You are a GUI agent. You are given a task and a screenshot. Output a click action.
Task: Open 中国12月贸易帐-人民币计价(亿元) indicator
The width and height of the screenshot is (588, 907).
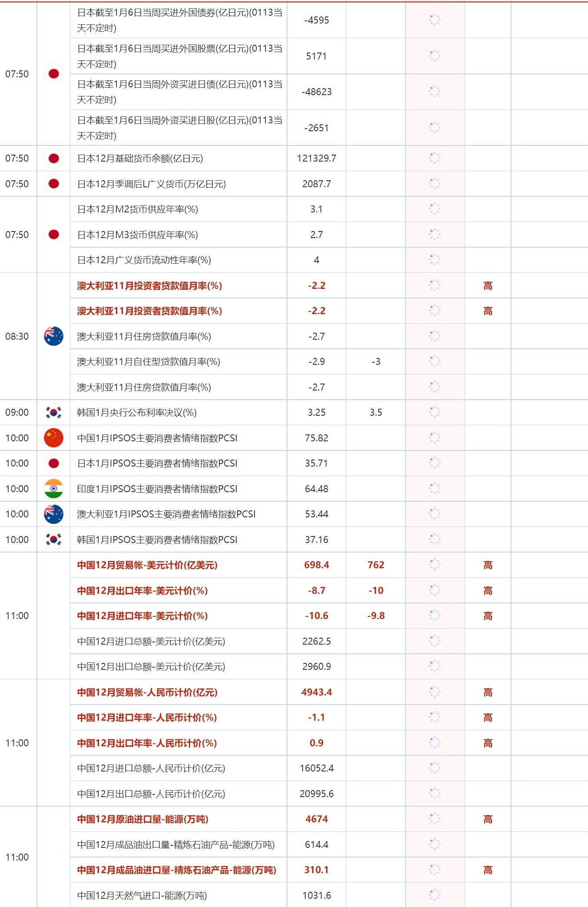coord(147,692)
